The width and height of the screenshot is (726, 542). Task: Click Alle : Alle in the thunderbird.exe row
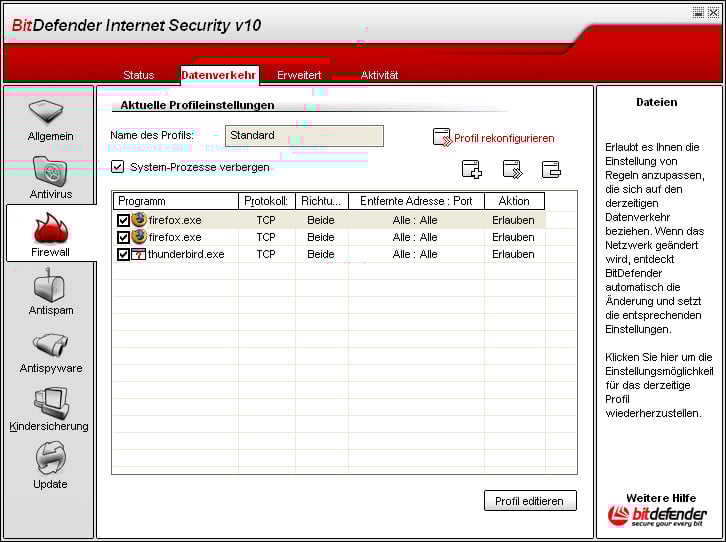(415, 254)
